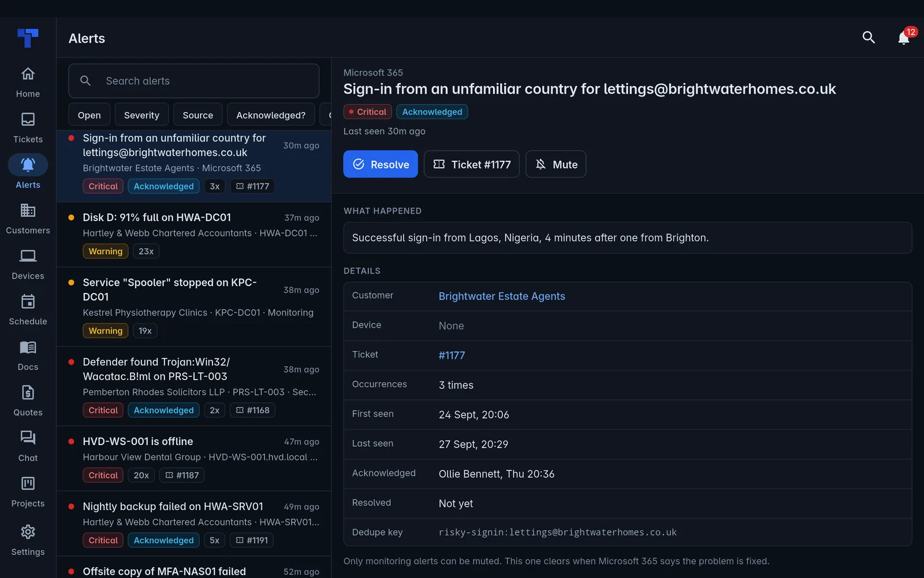This screenshot has height=578, width=924.
Task: Click ticket chip #1177 in alert list
Action: (x=252, y=186)
